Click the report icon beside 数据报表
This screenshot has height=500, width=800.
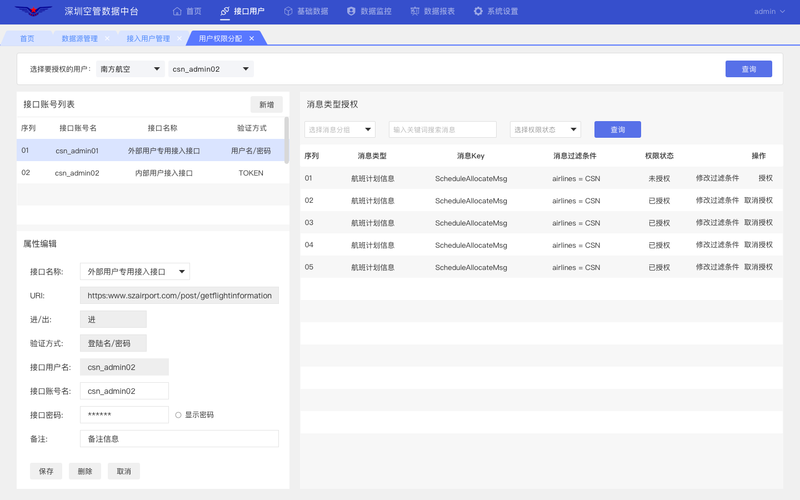pyautogui.click(x=415, y=11)
